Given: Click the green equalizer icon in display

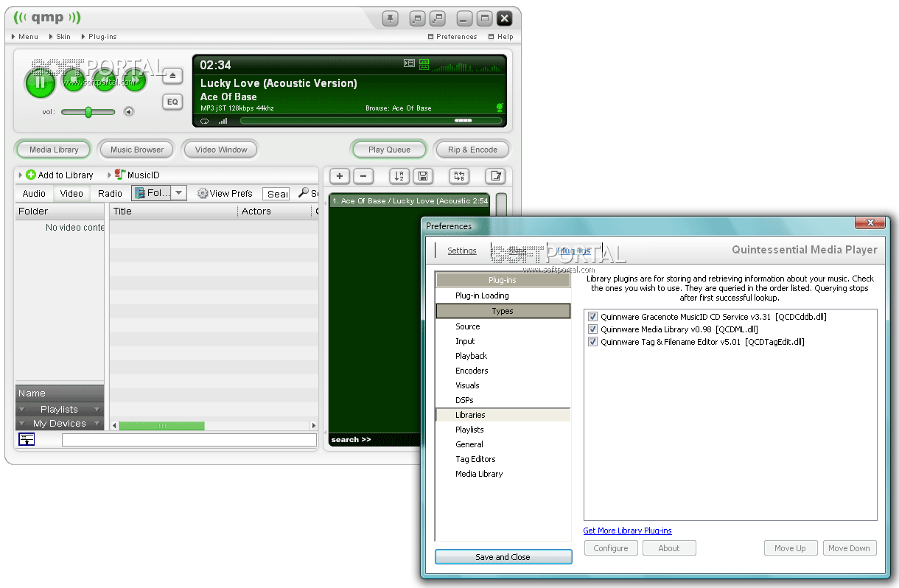Looking at the screenshot, I should [x=424, y=64].
